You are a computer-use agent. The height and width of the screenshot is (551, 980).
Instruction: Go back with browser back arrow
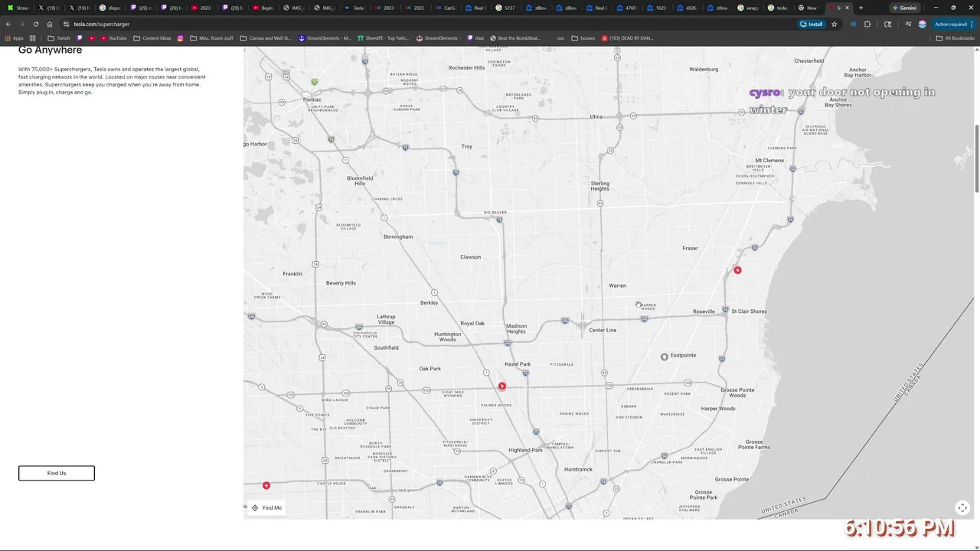pos(8,24)
